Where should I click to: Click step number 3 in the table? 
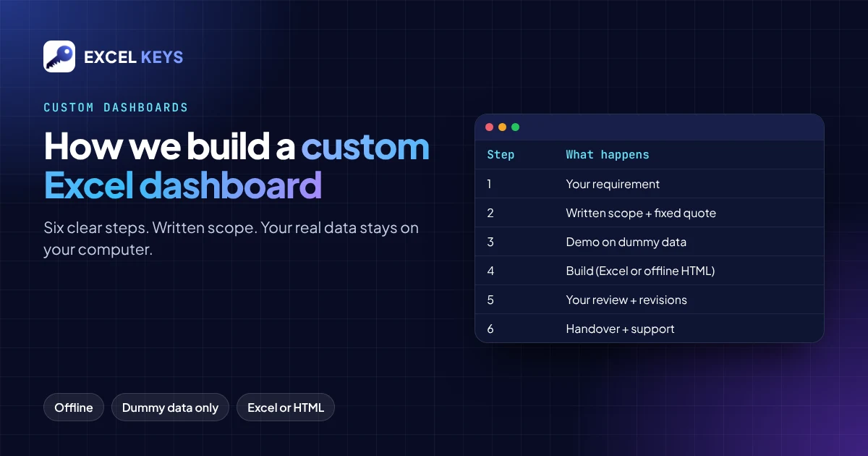(490, 242)
